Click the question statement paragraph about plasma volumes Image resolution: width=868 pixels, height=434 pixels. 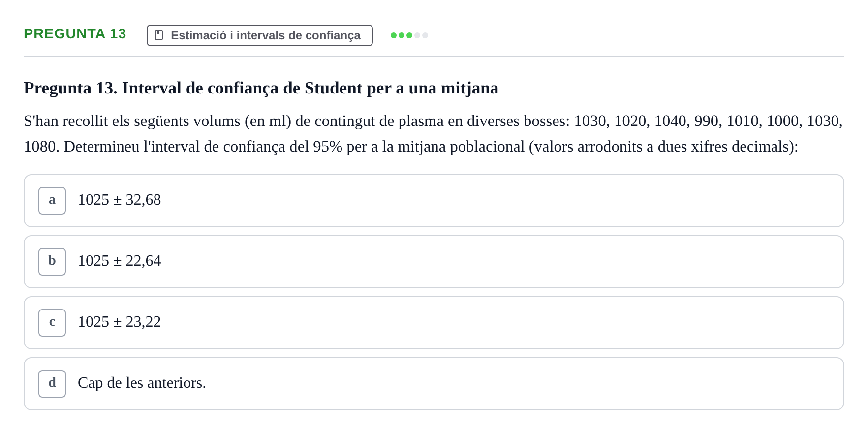(434, 134)
